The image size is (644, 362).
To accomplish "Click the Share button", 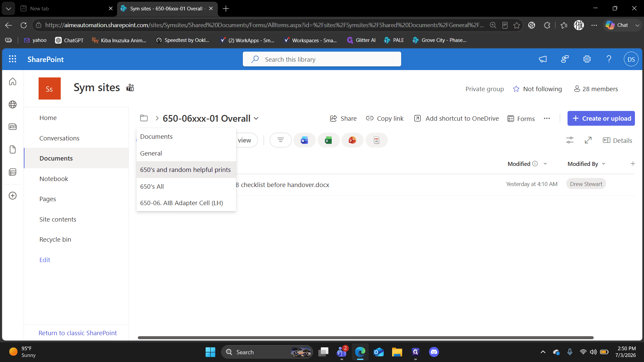I will (x=343, y=118).
